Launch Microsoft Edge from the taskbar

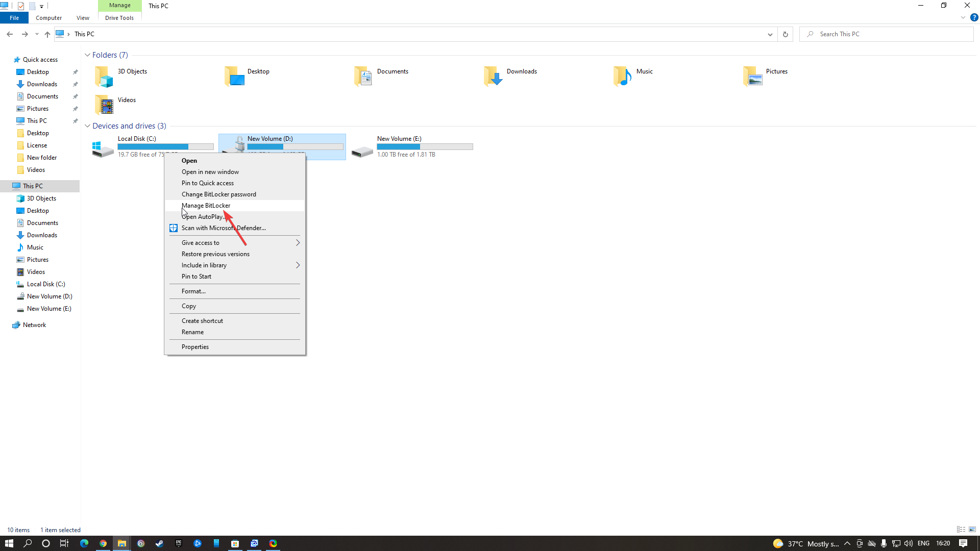(83, 543)
